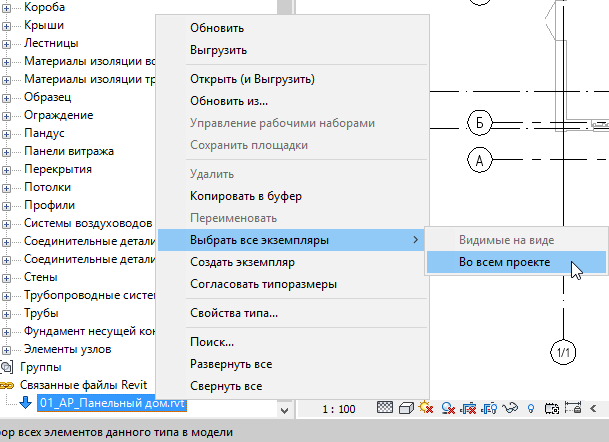Screen dimensions: 609x442
Task: Choose Согласовать типоразмеры menu entry
Action: (x=292, y=284)
